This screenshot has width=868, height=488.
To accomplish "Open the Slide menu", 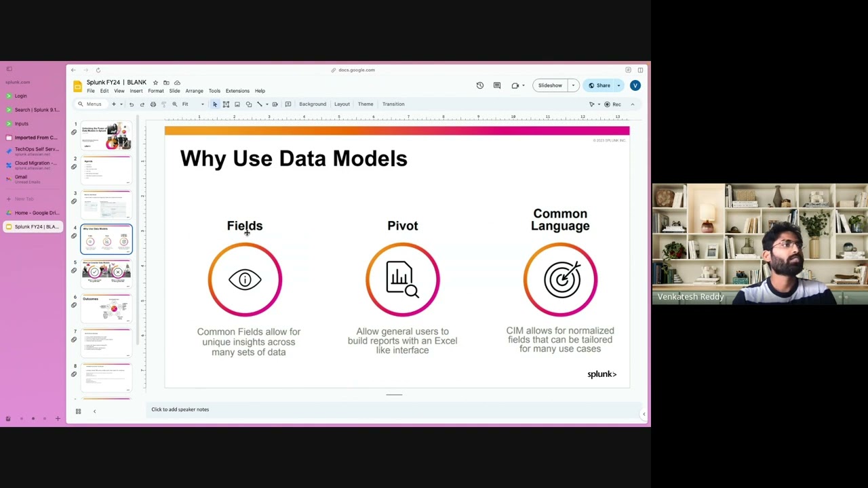I will (174, 91).
